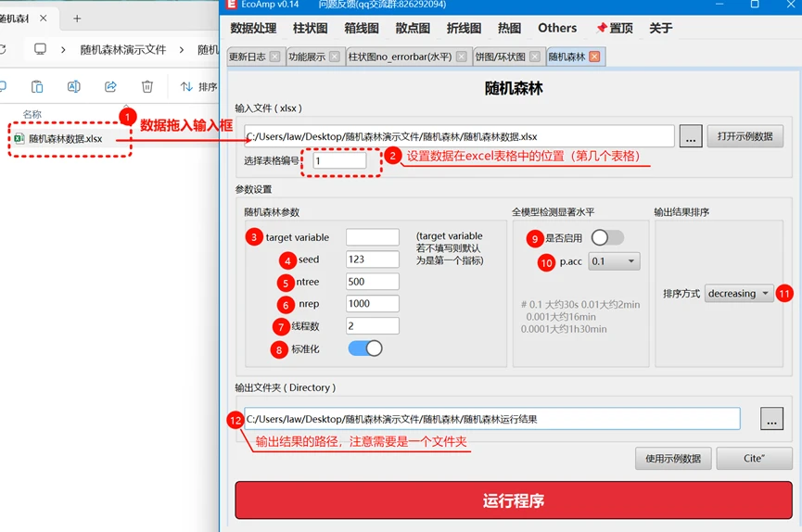This screenshot has height=532, width=802.
Task: Browse for input xlsx file with ... button
Action: tap(691, 136)
